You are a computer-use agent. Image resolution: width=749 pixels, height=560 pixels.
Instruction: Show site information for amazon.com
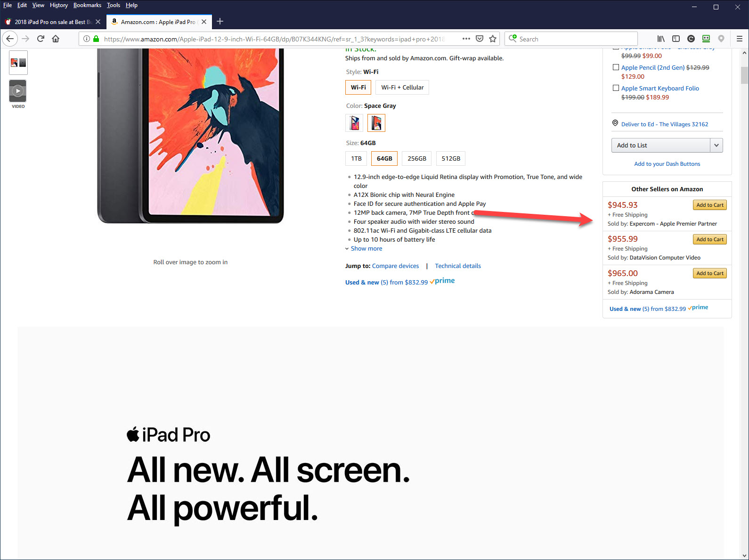[x=87, y=39]
